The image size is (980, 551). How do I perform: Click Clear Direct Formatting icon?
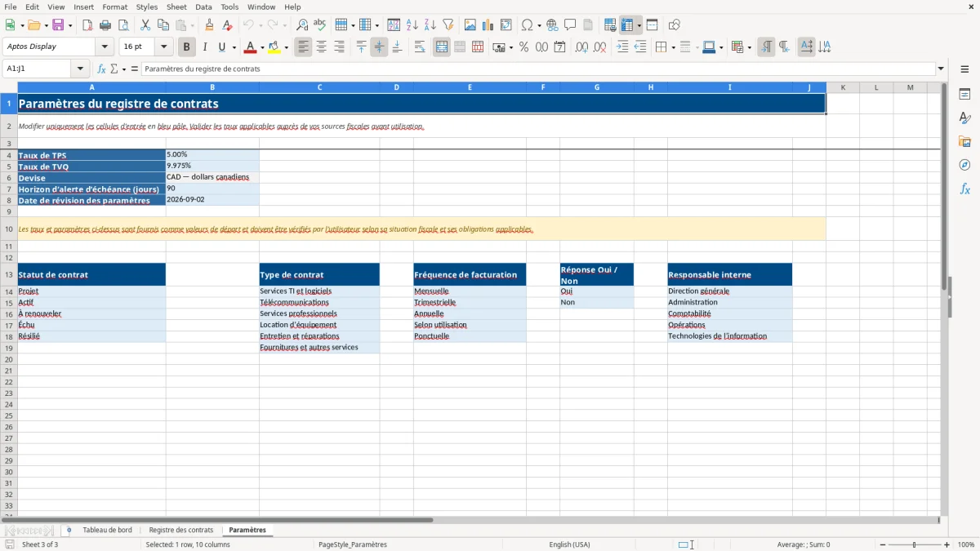(228, 25)
